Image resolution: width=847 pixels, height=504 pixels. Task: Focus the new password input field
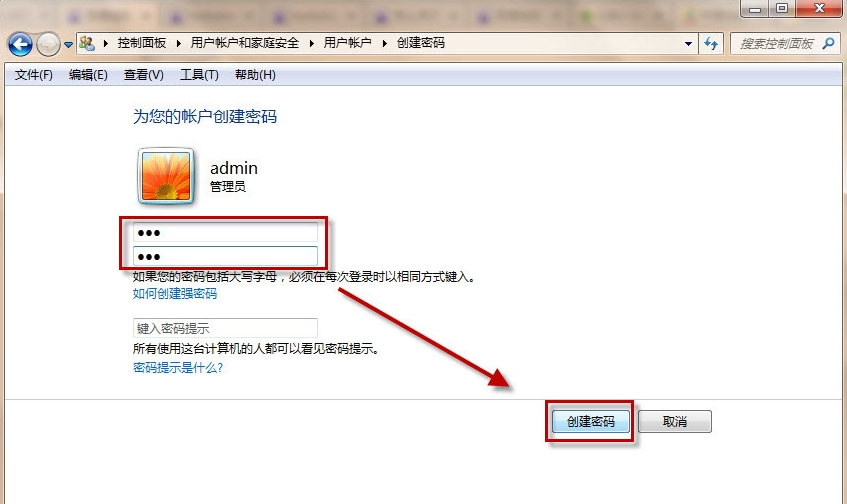pyautogui.click(x=225, y=233)
